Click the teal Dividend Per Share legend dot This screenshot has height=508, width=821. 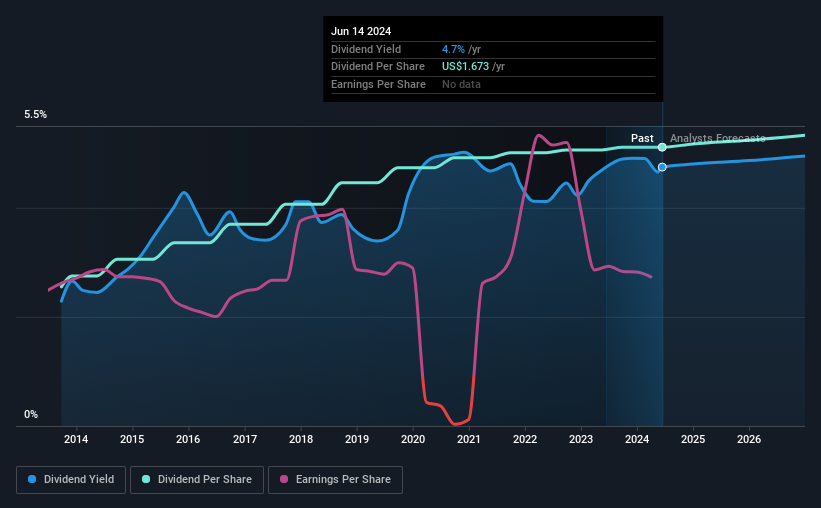(146, 479)
